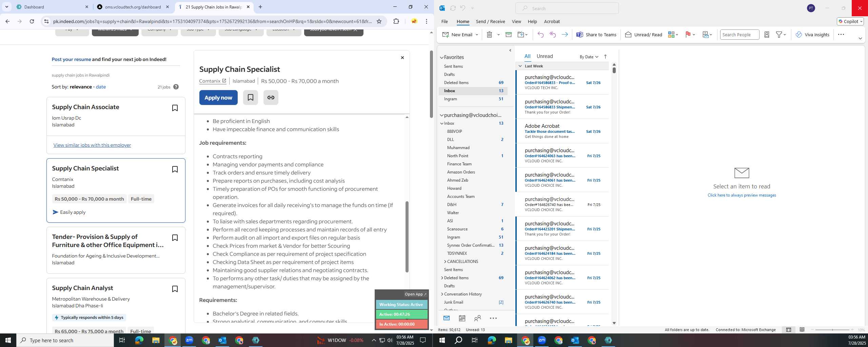Open Chrome three-dot menu

427,21
